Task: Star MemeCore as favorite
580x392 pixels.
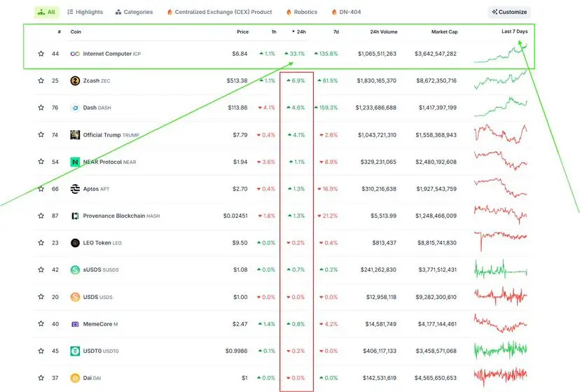Action: (41, 323)
